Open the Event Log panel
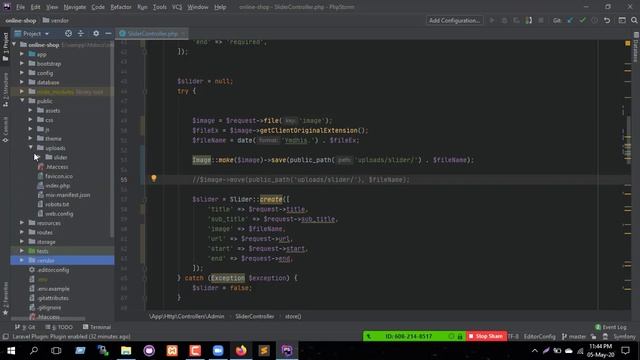The width and height of the screenshot is (640, 360). click(611, 327)
